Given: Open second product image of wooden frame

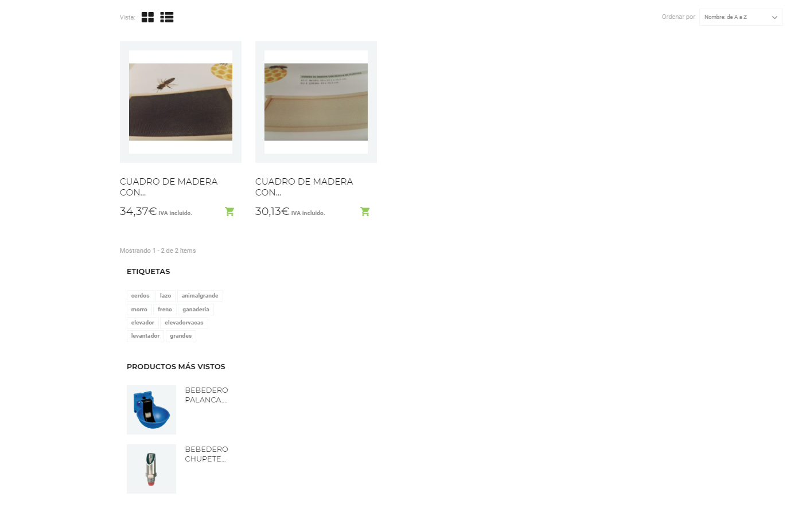Looking at the screenshot, I should pyautogui.click(x=316, y=102).
